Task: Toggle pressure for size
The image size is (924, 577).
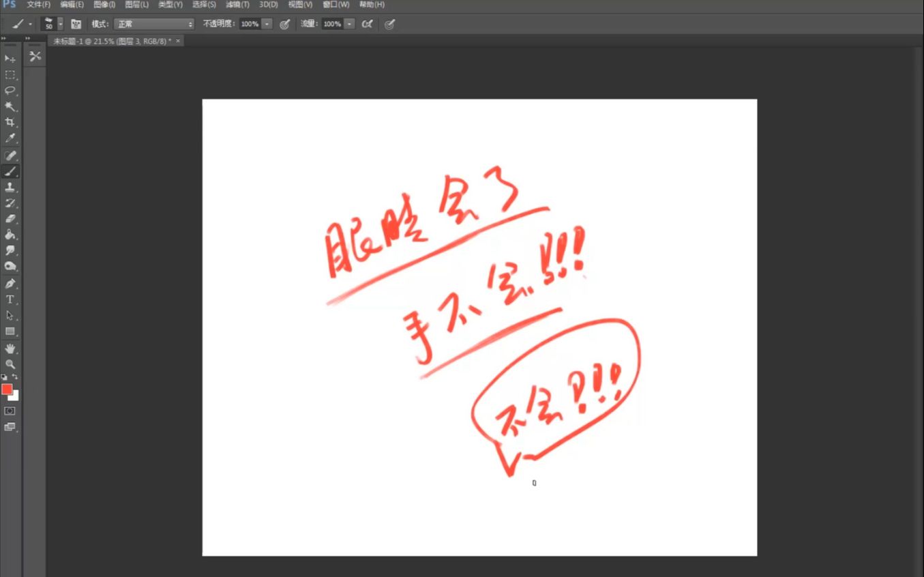Action: 389,24
